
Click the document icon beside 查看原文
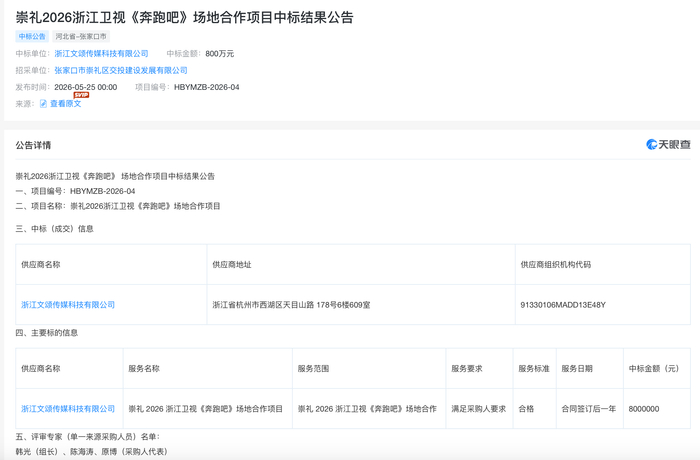pos(43,104)
